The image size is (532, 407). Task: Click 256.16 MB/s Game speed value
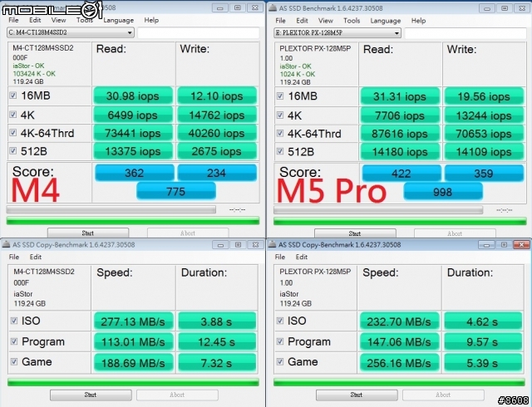(399, 363)
